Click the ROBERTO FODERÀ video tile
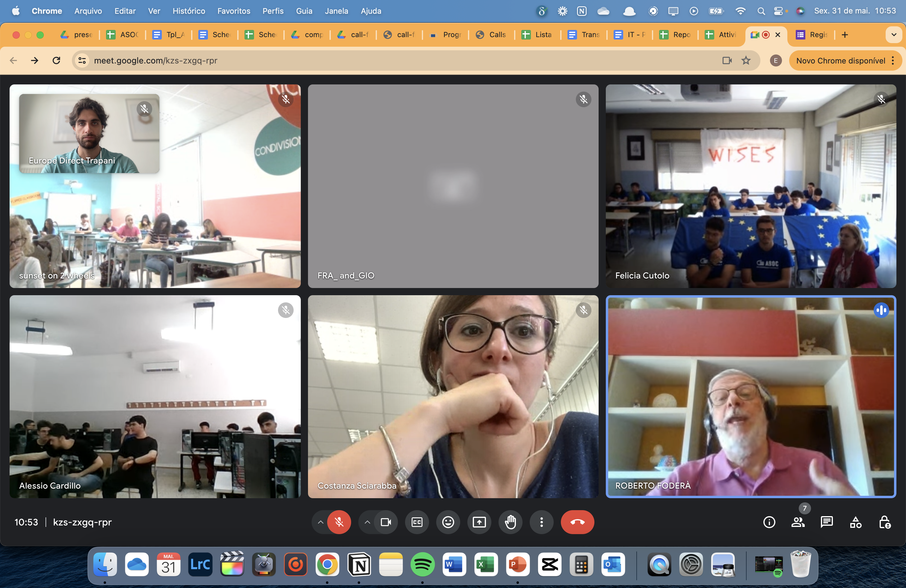 751,397
